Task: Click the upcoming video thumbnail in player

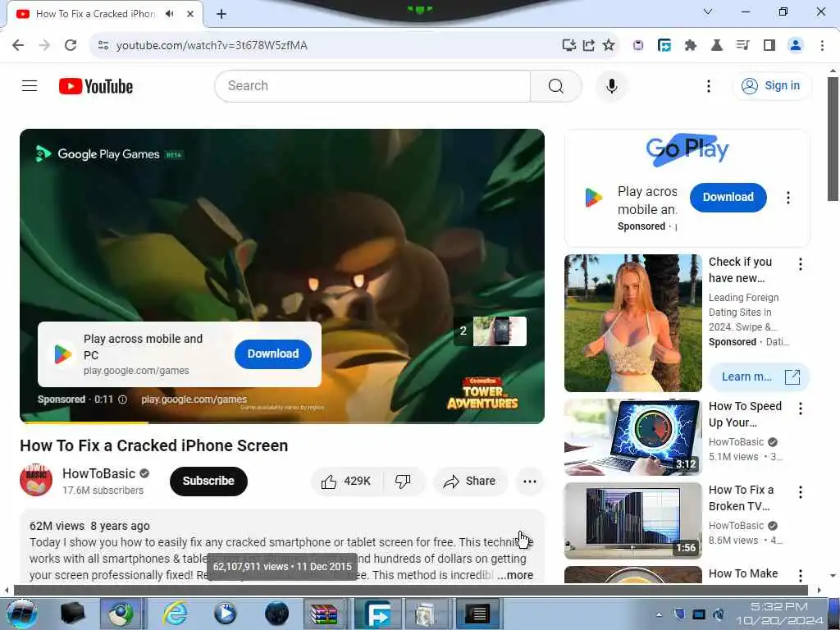Action: point(500,331)
